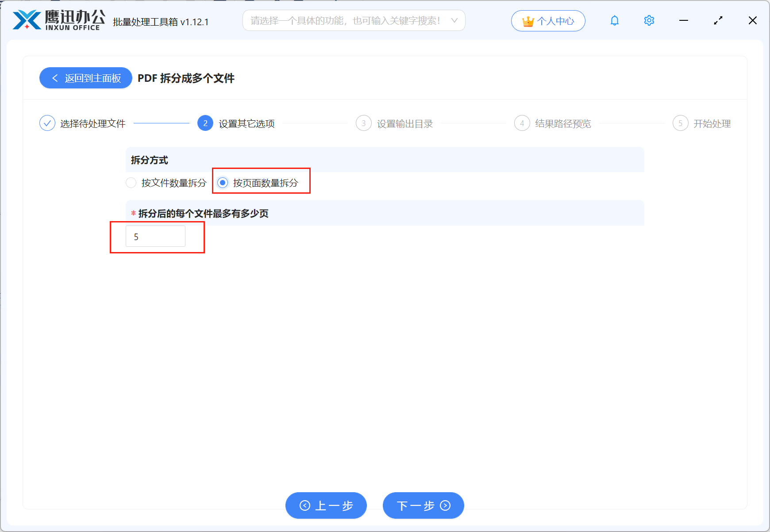Open the settings gear icon
Image resolution: width=770 pixels, height=532 pixels.
[x=649, y=20]
